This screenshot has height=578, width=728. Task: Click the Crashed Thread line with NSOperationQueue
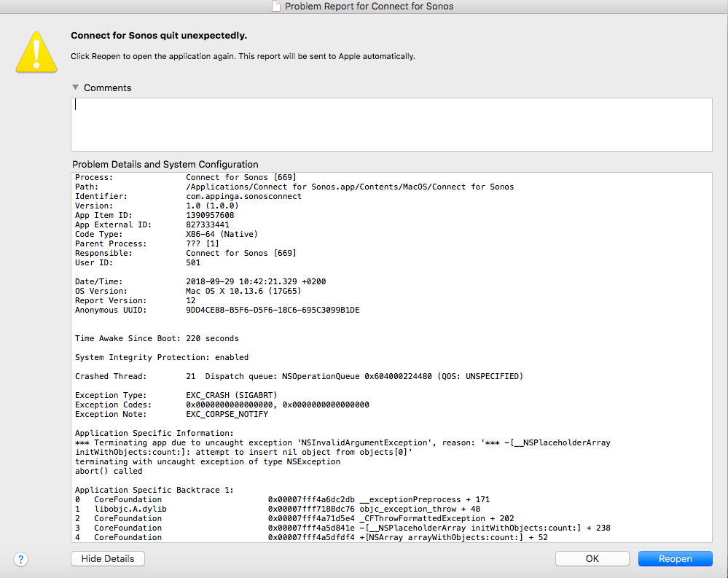[x=299, y=376]
